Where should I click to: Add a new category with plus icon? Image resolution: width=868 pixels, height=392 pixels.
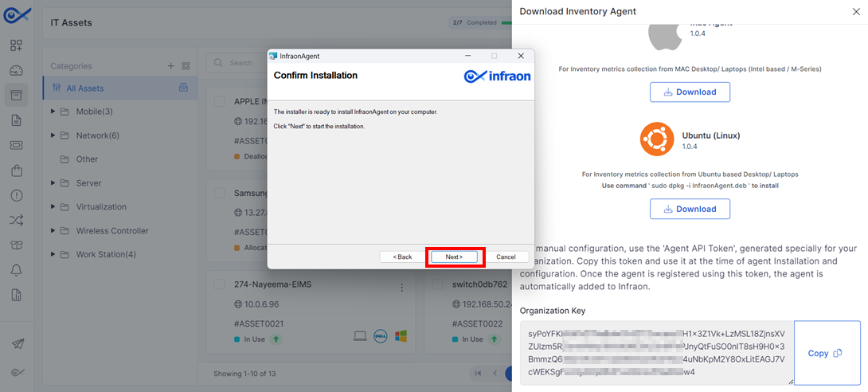point(170,66)
